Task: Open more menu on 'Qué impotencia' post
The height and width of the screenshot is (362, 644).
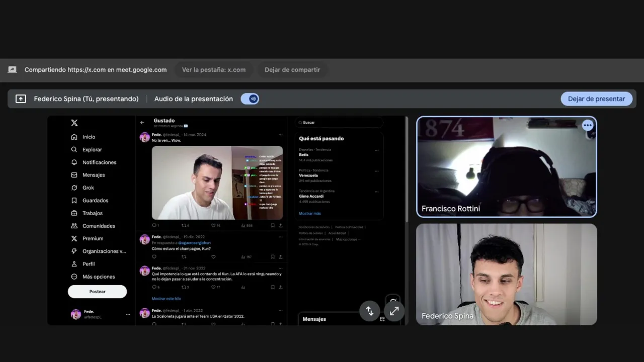Action: pyautogui.click(x=280, y=268)
